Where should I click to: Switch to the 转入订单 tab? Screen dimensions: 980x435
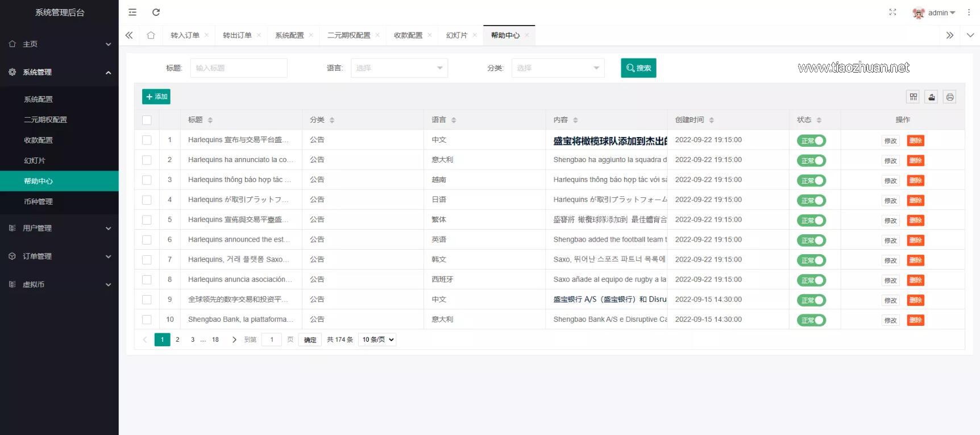[x=185, y=35]
